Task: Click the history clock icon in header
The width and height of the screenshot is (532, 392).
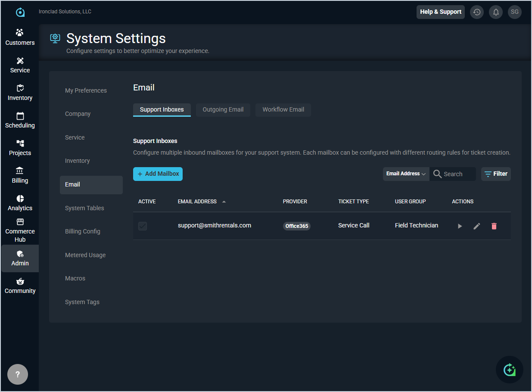Action: [x=476, y=12]
